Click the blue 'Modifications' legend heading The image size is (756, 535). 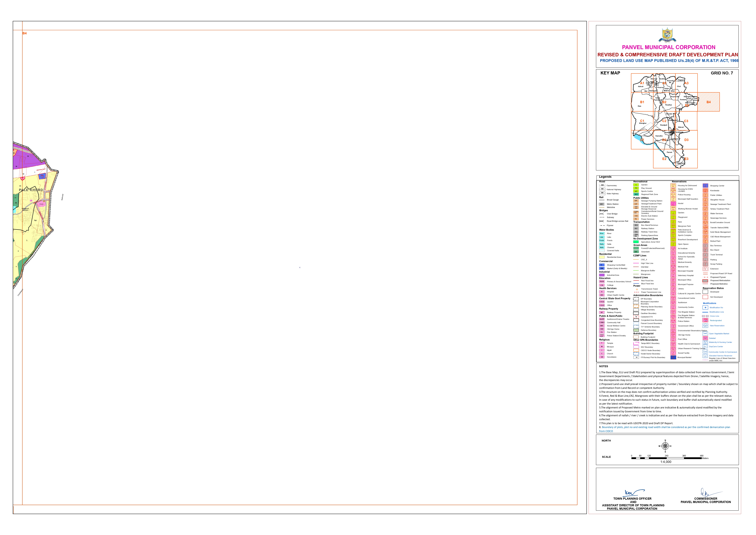[x=710, y=303]
